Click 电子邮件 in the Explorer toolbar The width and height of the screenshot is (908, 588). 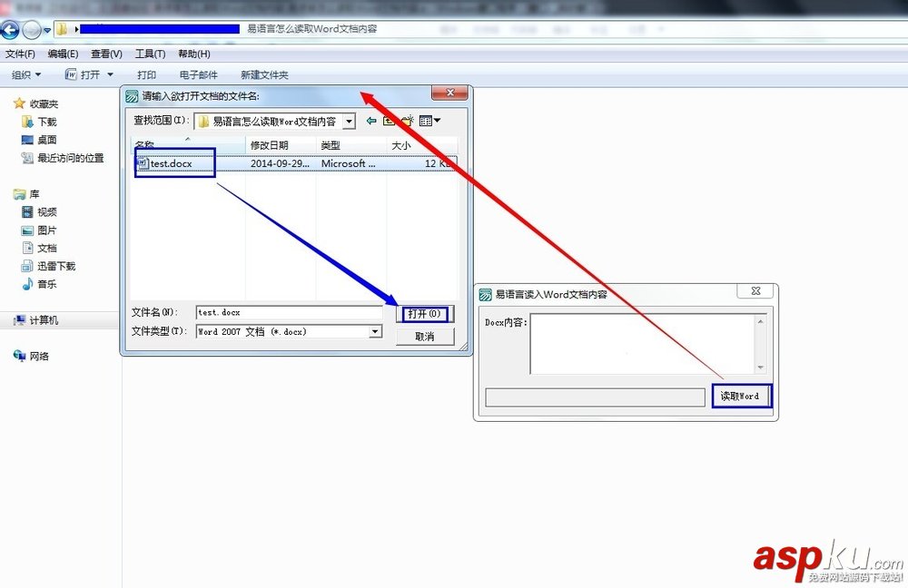(198, 74)
